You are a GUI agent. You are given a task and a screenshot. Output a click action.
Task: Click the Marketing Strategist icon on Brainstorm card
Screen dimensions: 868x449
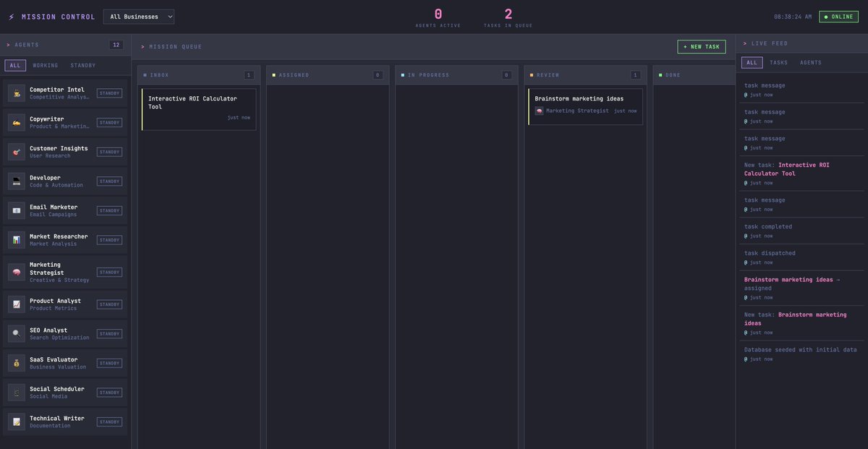click(x=539, y=111)
